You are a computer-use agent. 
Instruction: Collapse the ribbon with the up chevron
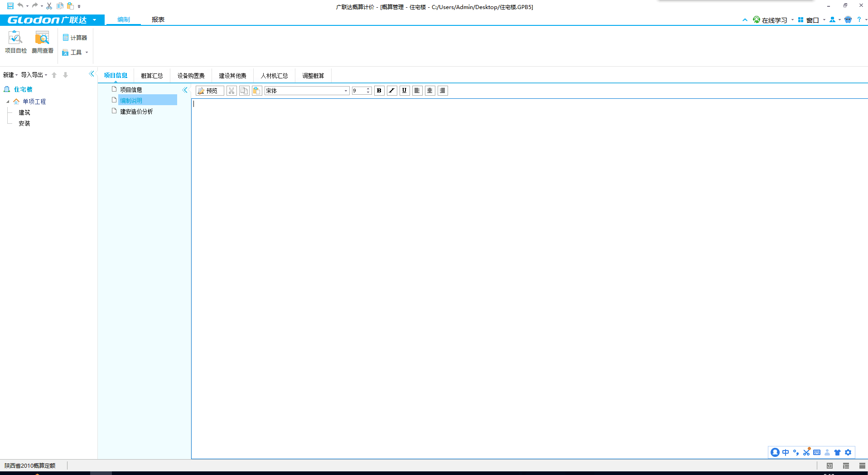point(745,20)
